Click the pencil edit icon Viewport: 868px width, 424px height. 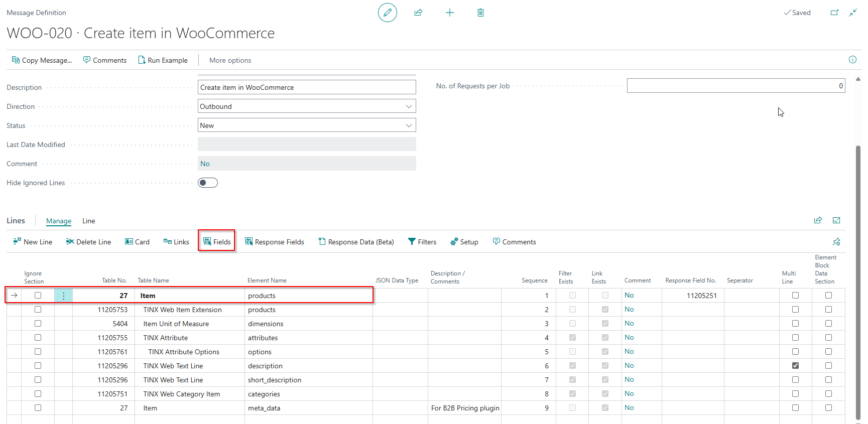pos(387,13)
